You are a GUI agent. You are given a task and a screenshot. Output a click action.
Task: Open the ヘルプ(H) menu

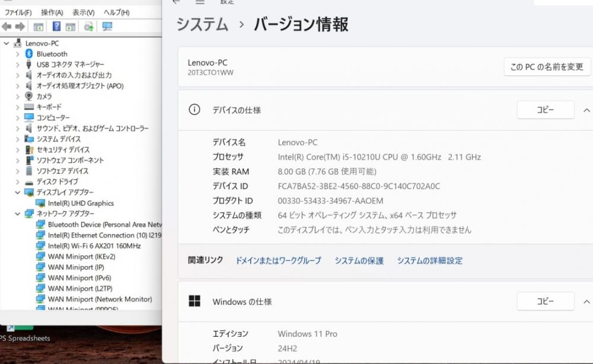click(116, 12)
